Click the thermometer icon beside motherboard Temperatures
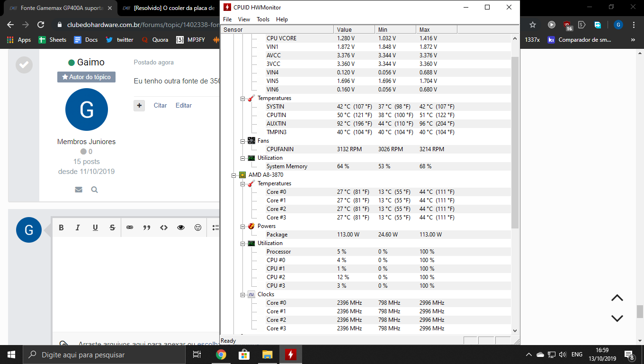 [251, 98]
